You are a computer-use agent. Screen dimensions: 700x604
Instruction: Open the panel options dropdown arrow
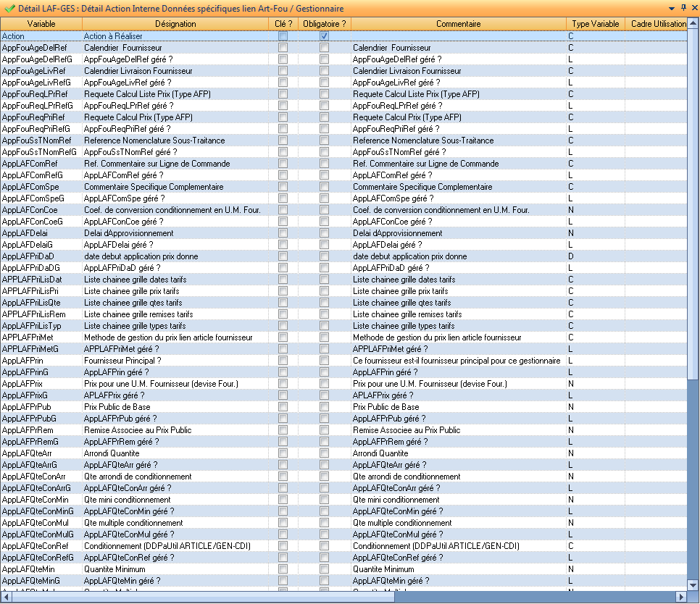pos(672,9)
